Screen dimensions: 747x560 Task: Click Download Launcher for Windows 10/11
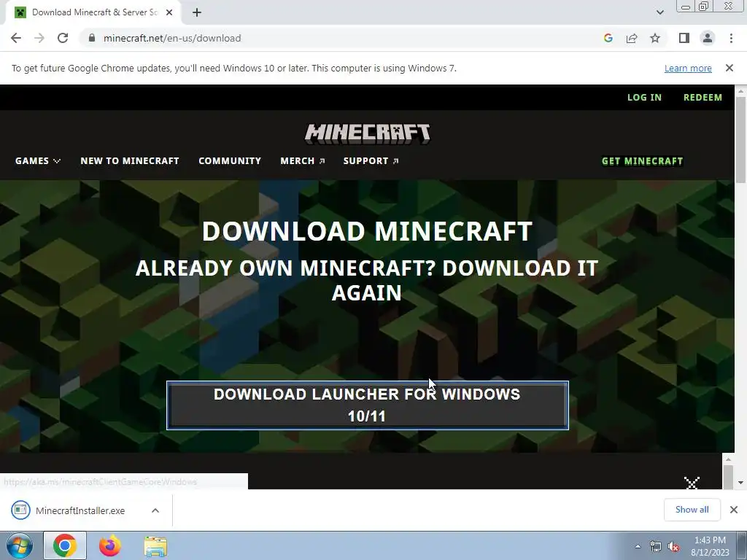pos(368,405)
